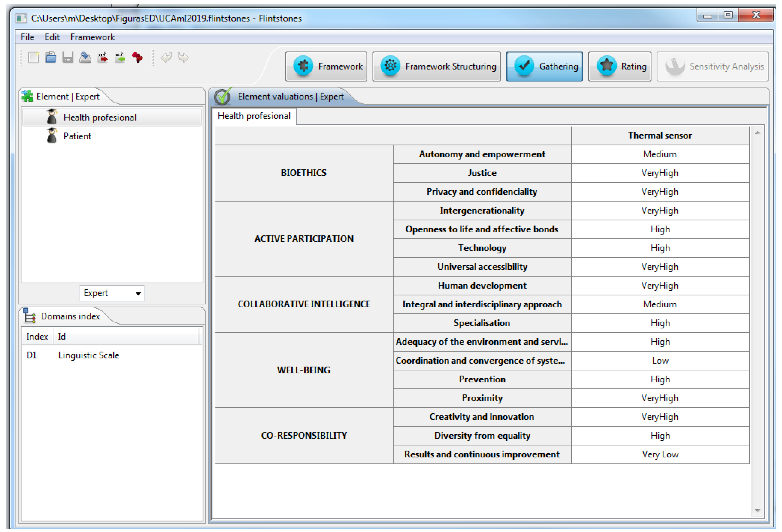Select Patient in the expert list

pos(77,136)
